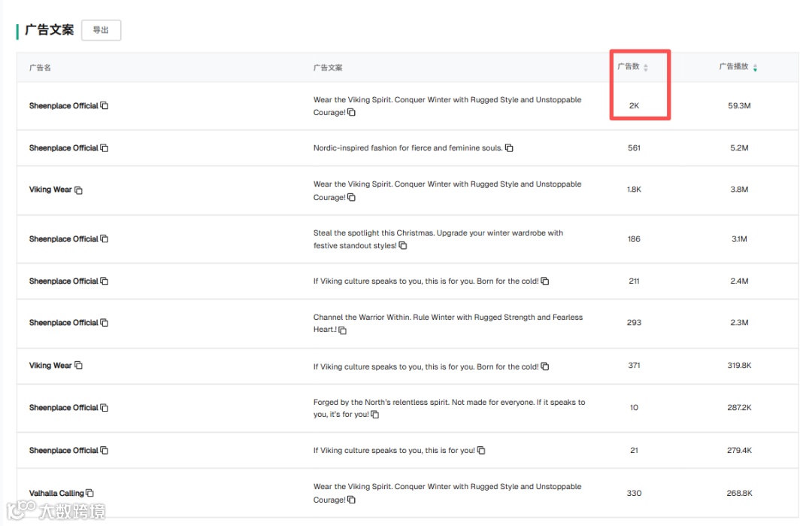Sort table by 广告数 column arrows
This screenshot has width=812, height=526.
646,68
